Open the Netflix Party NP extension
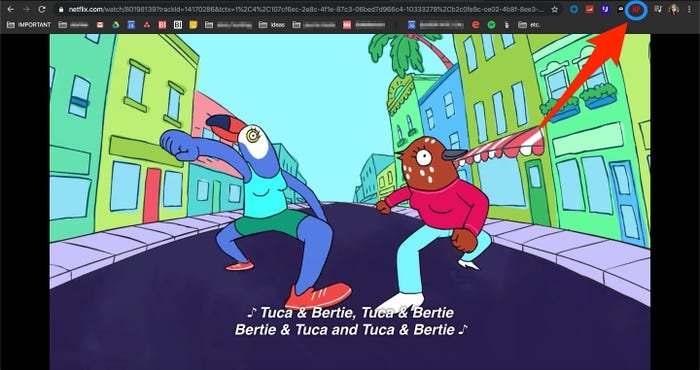The image size is (700, 370). (x=636, y=9)
